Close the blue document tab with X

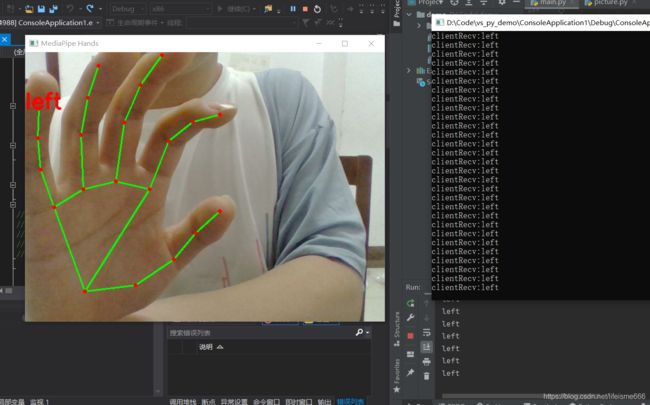(x=5, y=39)
